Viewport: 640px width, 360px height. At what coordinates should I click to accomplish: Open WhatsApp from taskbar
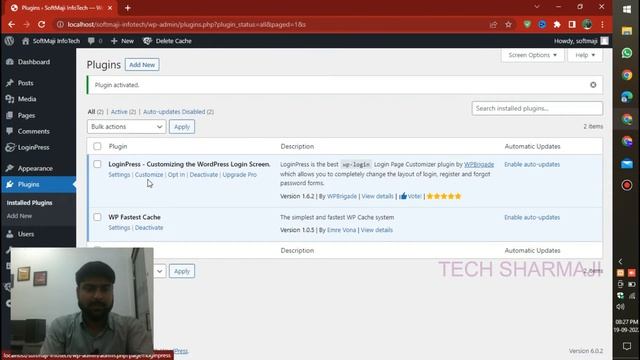point(627,53)
